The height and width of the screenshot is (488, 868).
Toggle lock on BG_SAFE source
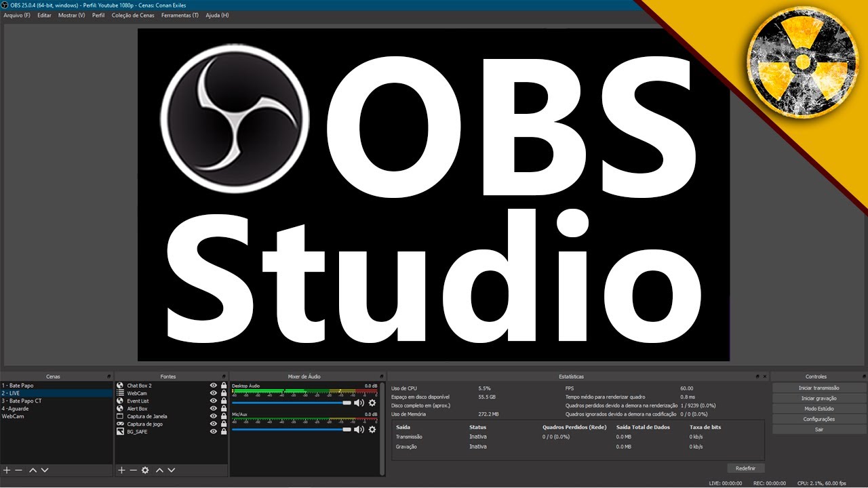(x=224, y=432)
